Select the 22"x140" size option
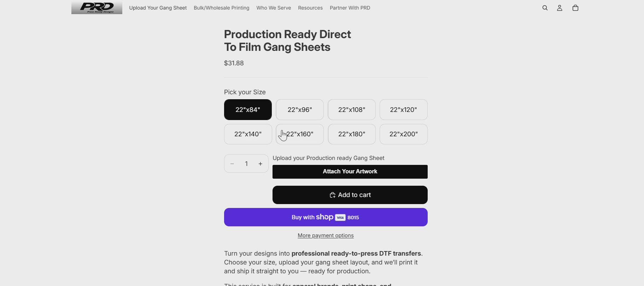 (248, 134)
